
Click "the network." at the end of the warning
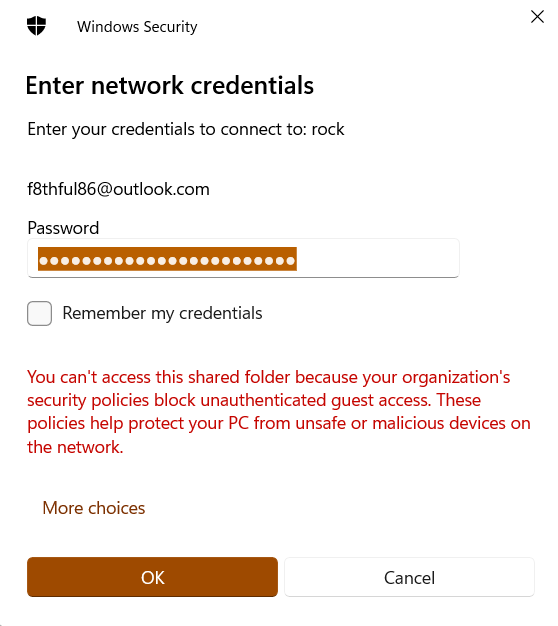click(x=75, y=447)
